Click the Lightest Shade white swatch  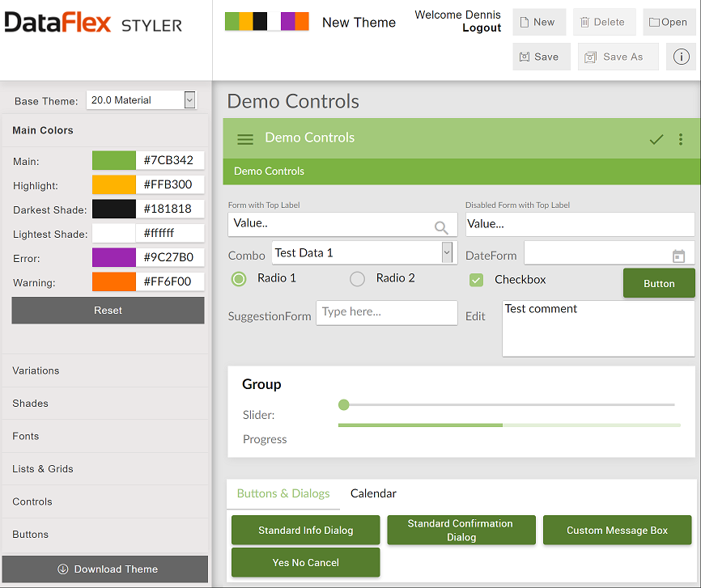(x=114, y=233)
